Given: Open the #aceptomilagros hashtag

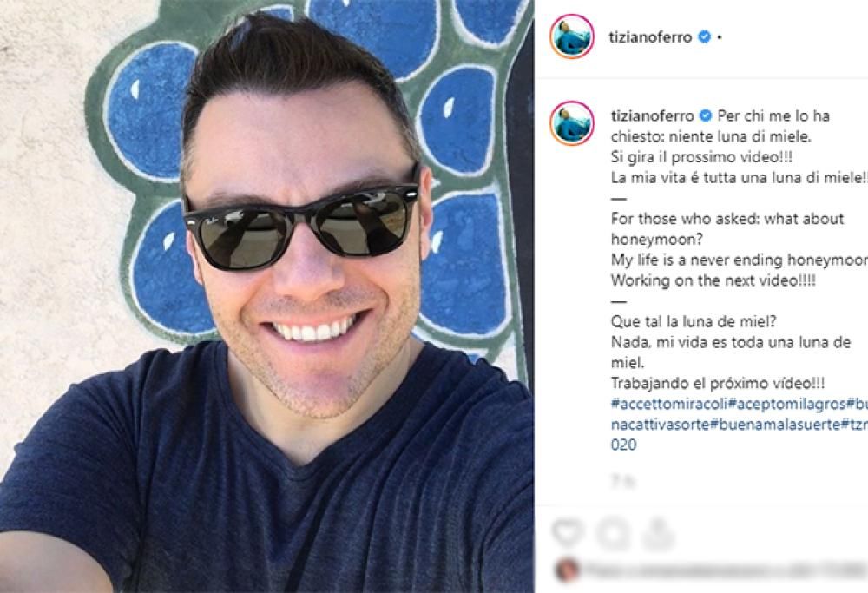Looking at the screenshot, I should 786,404.
